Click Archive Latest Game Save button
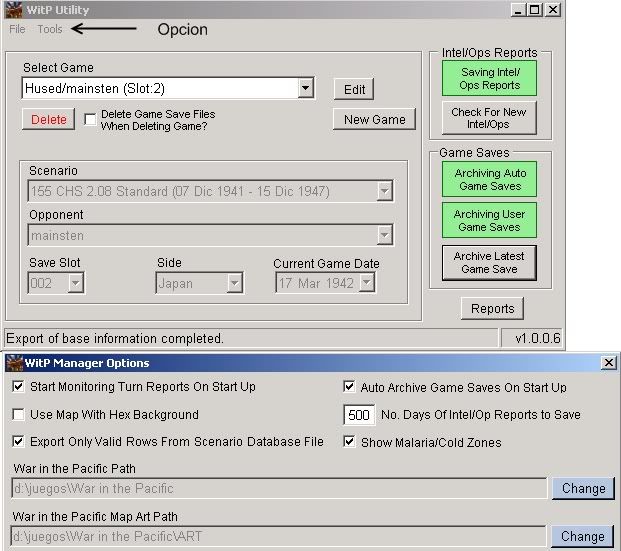This screenshot has height=551, width=621. [490, 263]
